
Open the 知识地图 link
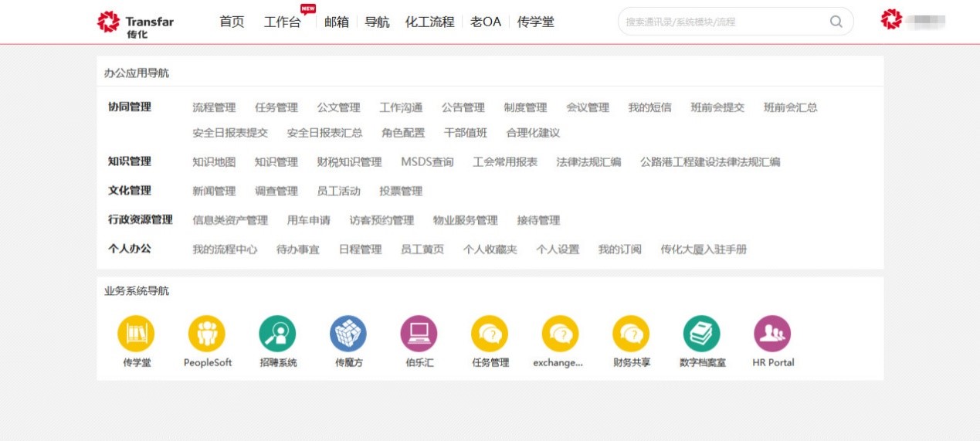point(214,162)
